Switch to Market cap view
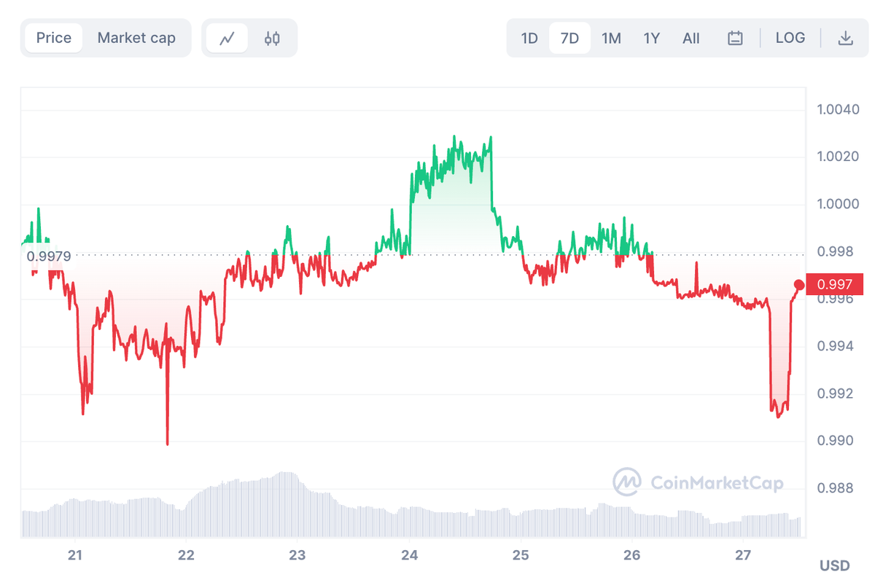This screenshot has height=588, width=875. click(136, 37)
